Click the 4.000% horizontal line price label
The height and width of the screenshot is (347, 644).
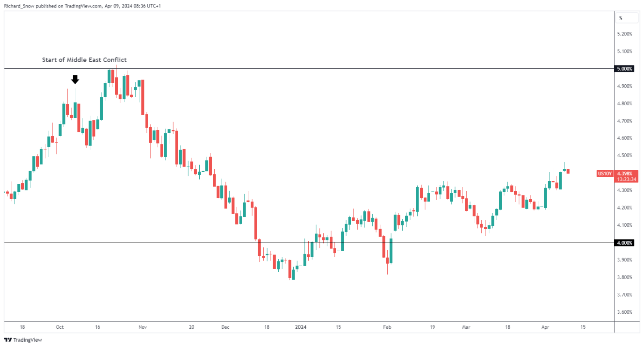coord(624,243)
